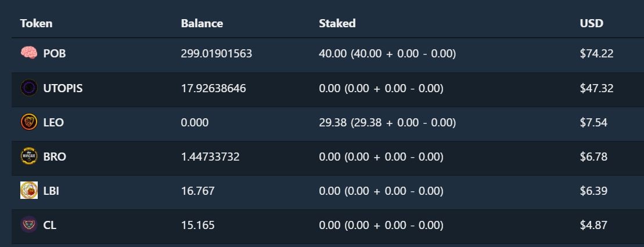This screenshot has width=644, height=247.
Task: Click the POB brain token icon
Action: click(x=29, y=53)
